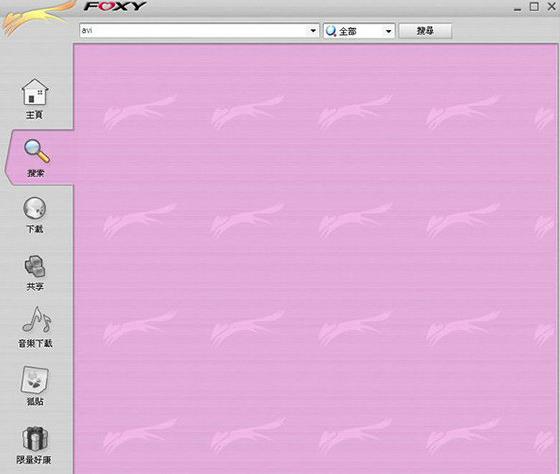Switch to the 下載 tab label
Image resolution: width=560 pixels, height=474 pixels.
(x=35, y=229)
